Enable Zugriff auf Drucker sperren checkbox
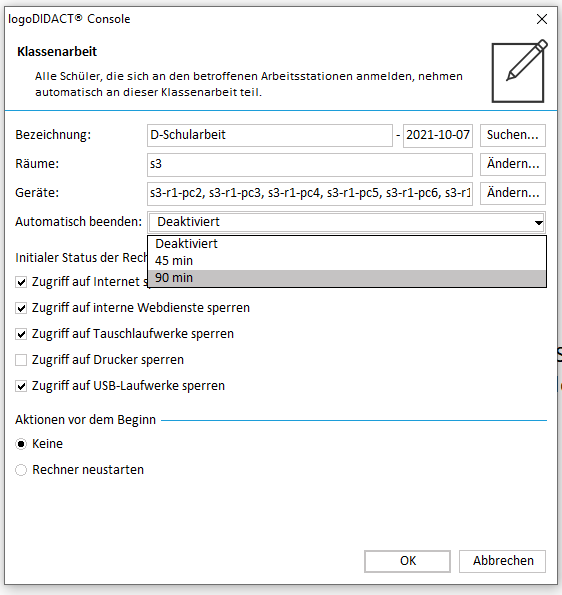 21,360
